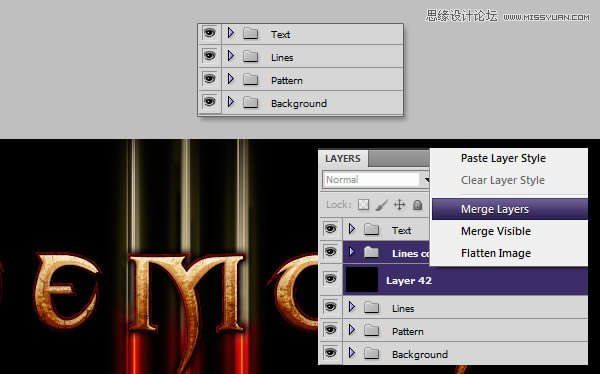Choose Clear Layer Style menu entry
Screen dimensions: 600x374
click(503, 180)
